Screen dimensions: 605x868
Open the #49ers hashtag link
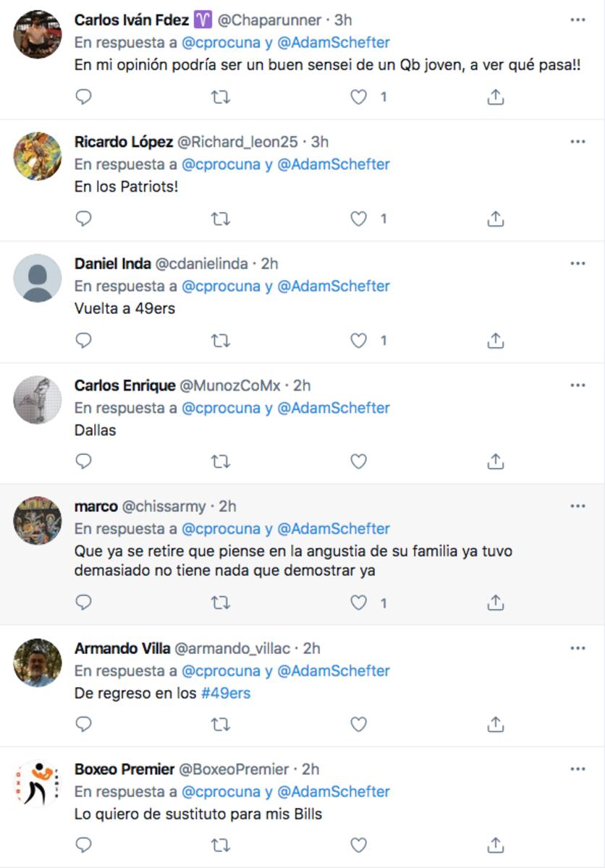point(226,693)
